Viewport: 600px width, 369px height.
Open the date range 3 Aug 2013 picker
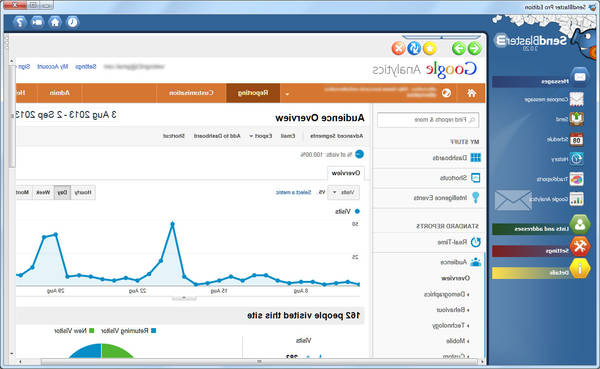pos(66,115)
